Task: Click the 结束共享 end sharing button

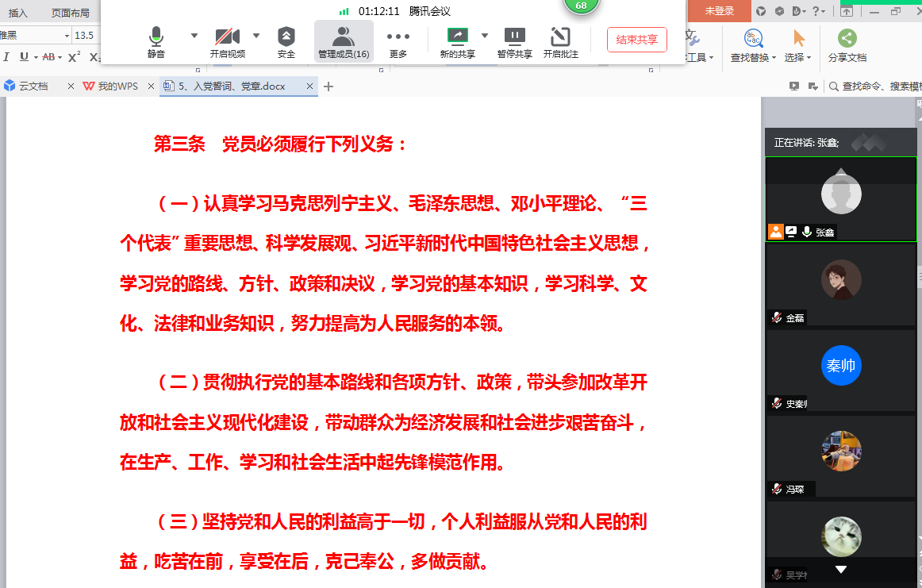Action: point(636,40)
